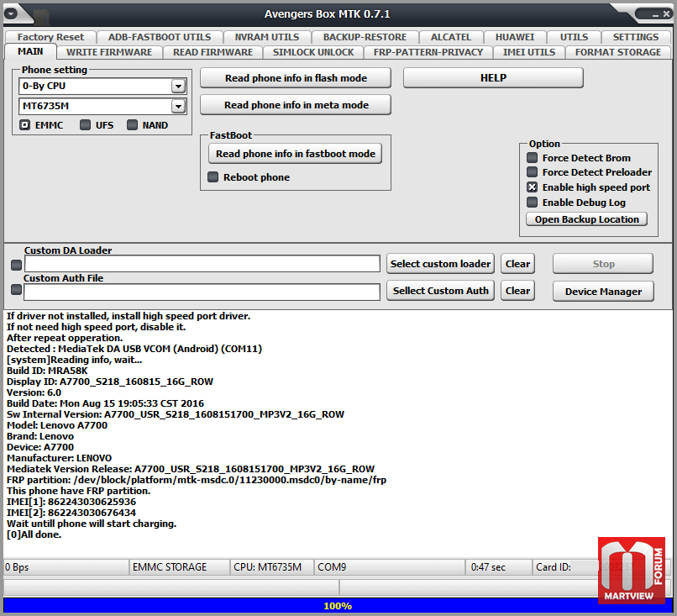Open the IMEI UTILS tab
The image size is (677, 616).
point(529,52)
